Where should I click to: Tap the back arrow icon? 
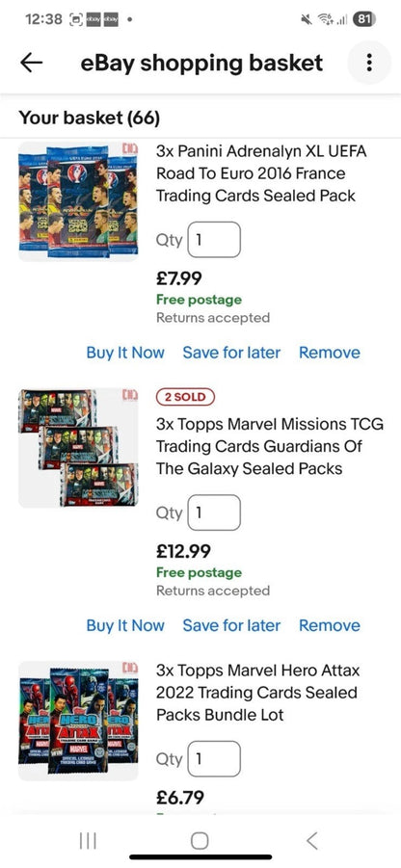click(31, 63)
